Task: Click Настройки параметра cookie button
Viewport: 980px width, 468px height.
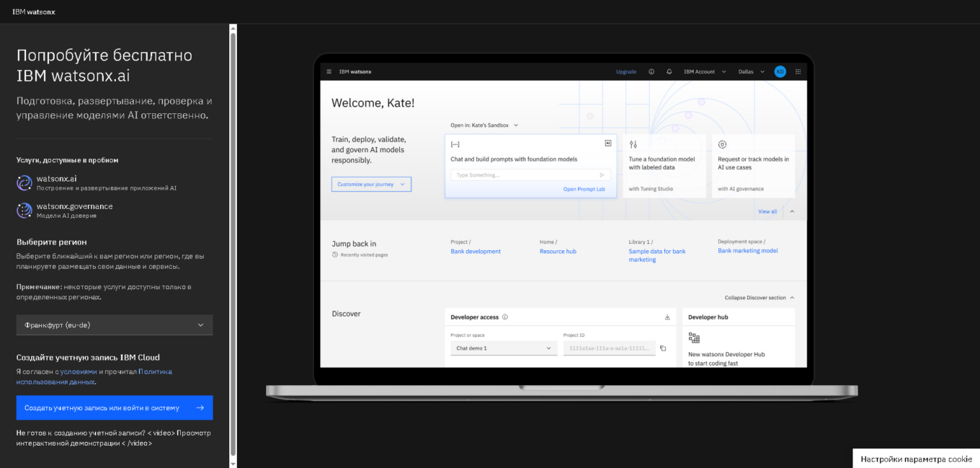Action: (916, 459)
